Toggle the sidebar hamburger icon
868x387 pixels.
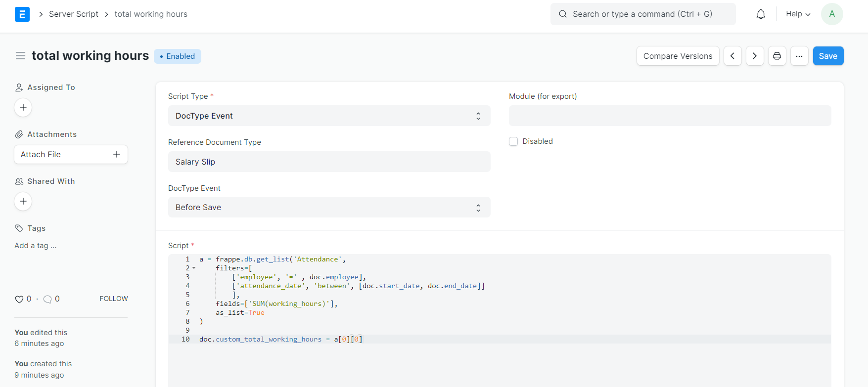click(x=20, y=56)
